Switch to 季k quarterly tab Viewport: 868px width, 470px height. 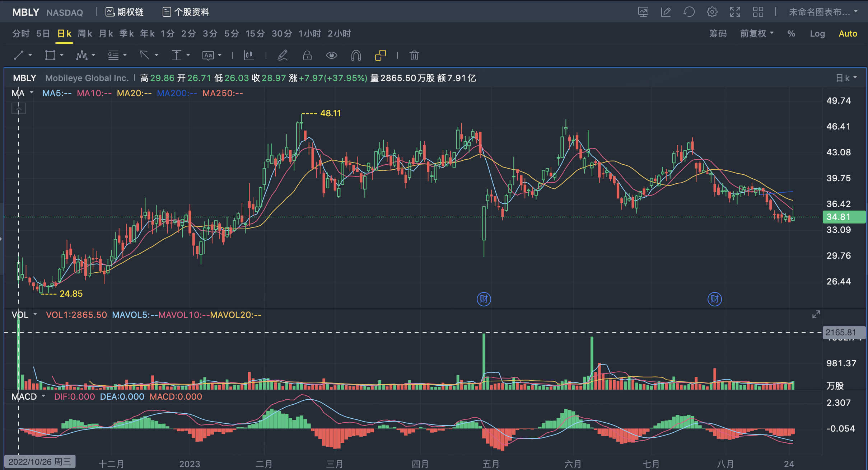tap(127, 34)
